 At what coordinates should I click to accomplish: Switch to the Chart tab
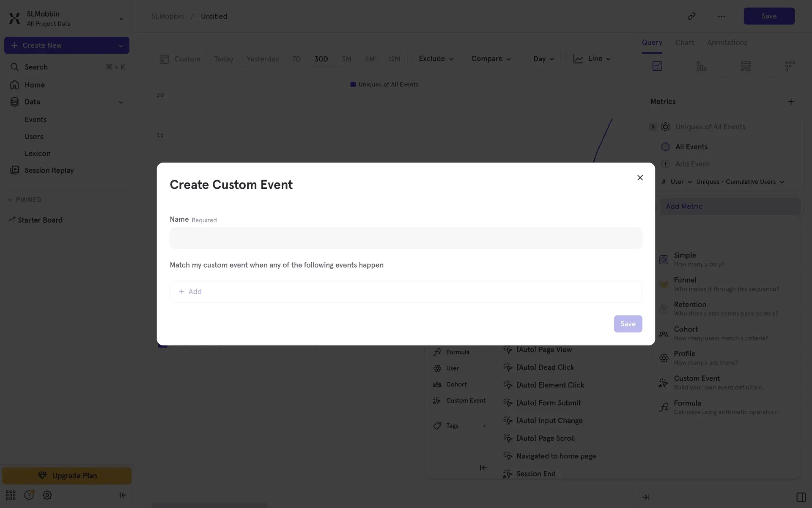(684, 42)
